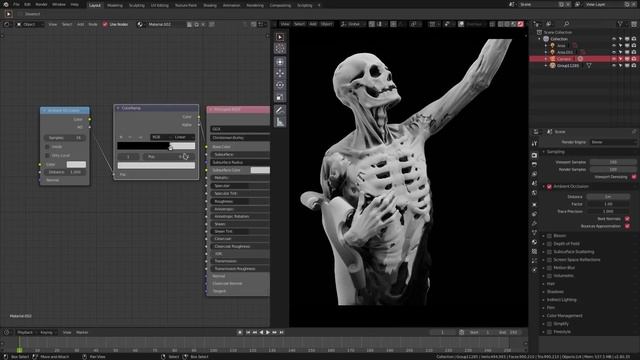Select the Measure tool in viewport toolbar
The width and height of the screenshot is (640, 360).
[280, 122]
